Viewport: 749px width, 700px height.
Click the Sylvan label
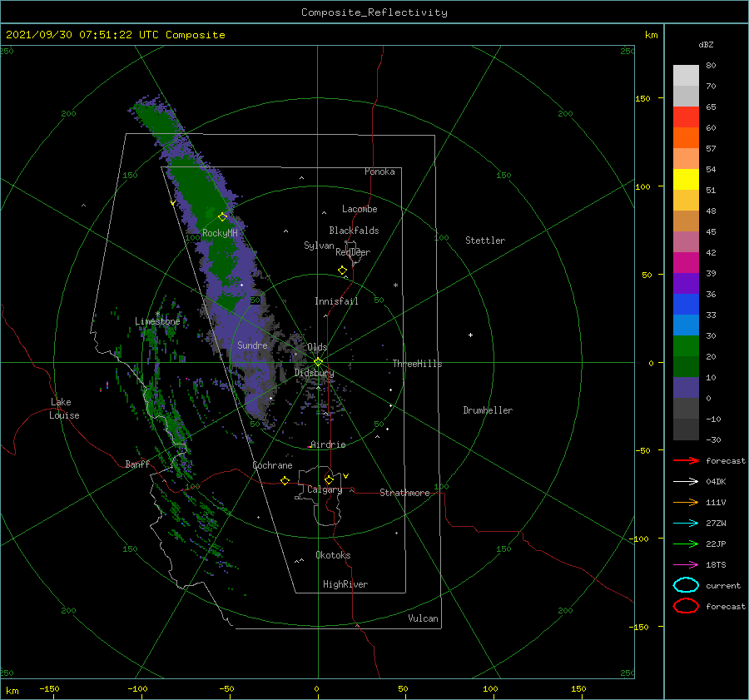coord(319,246)
